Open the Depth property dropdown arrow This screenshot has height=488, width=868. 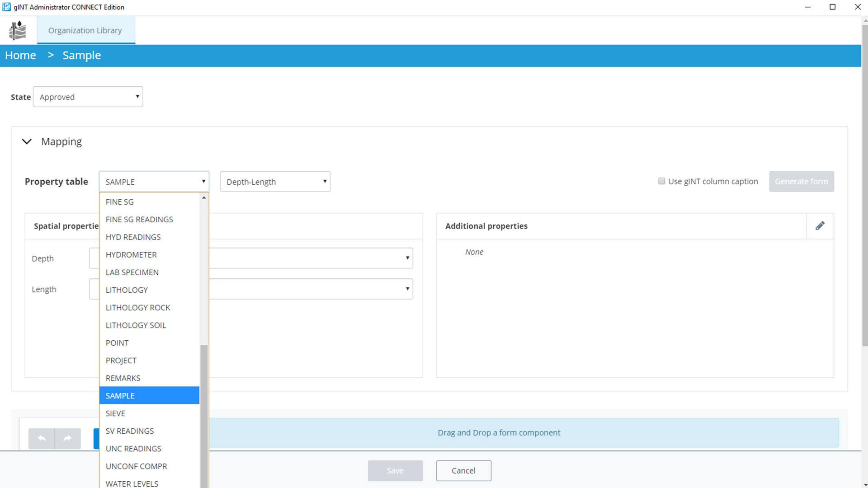coord(407,258)
